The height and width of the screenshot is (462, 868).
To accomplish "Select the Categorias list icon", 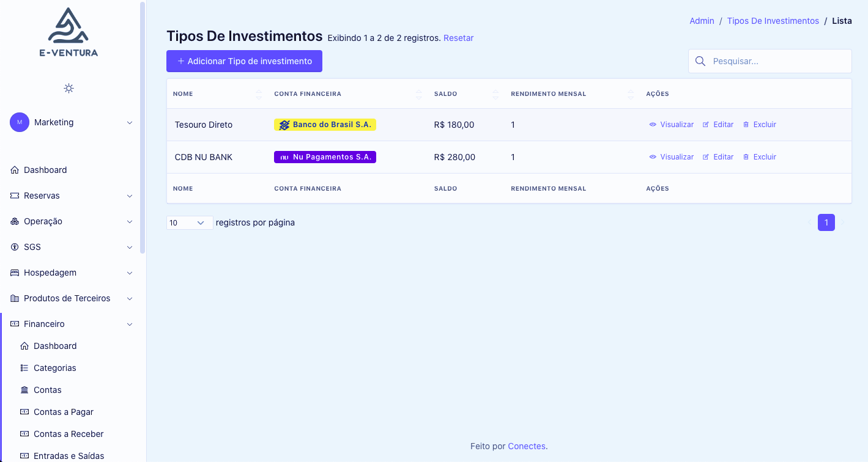I will click(24, 368).
